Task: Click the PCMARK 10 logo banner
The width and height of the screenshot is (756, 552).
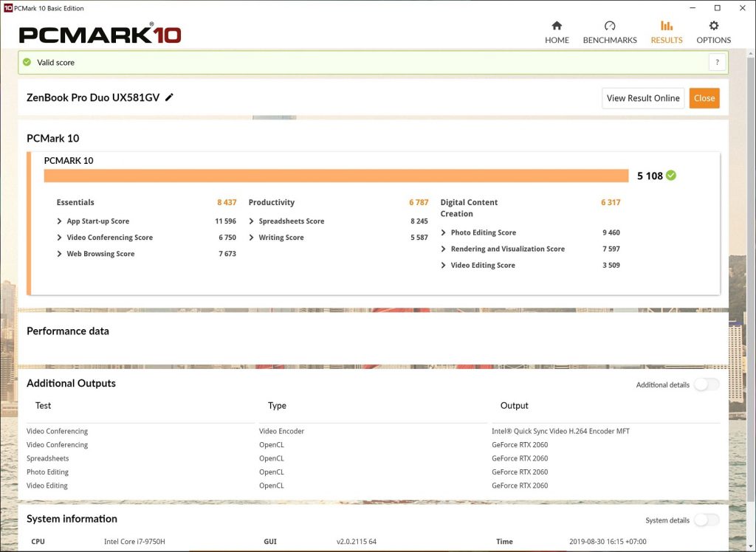Action: (100, 33)
